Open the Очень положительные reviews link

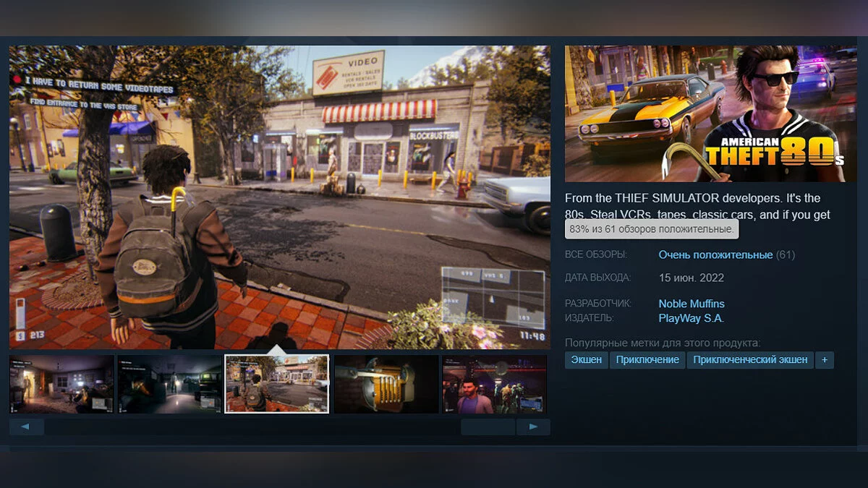tap(715, 254)
